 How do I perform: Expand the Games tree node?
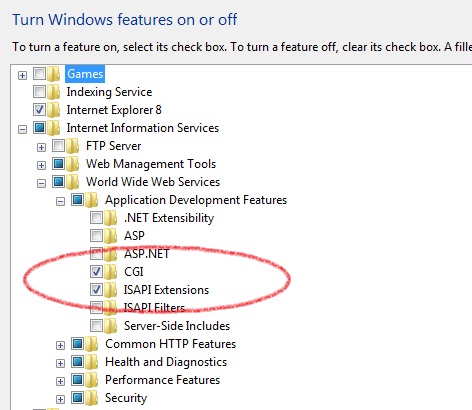tap(22, 75)
